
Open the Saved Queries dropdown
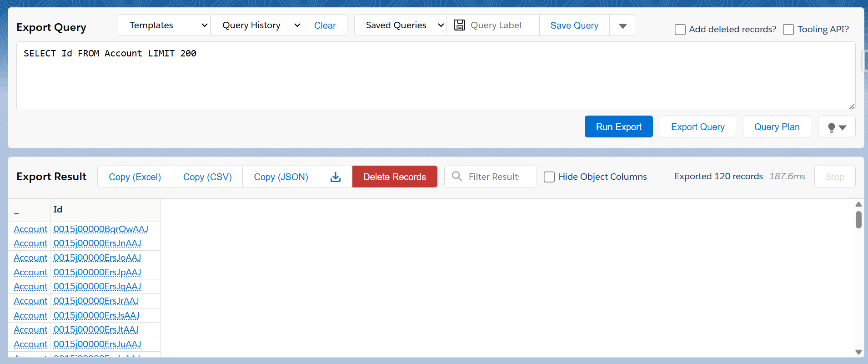click(x=400, y=25)
